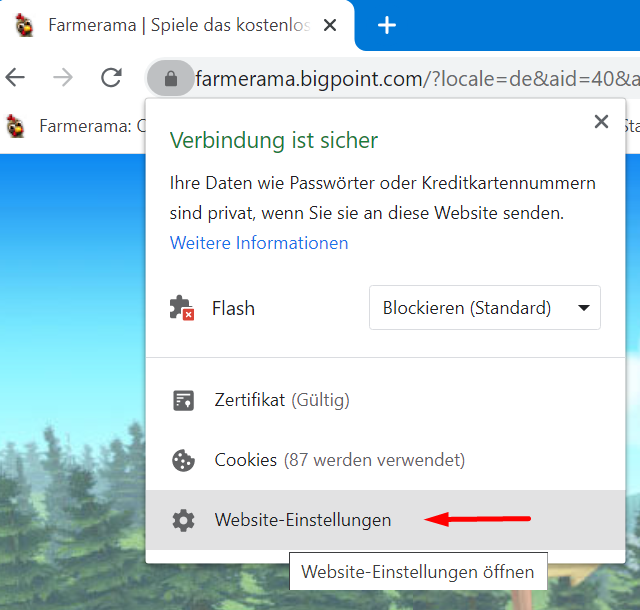640x610 pixels.
Task: Select Website-Einstellungen menu item
Action: click(385, 520)
